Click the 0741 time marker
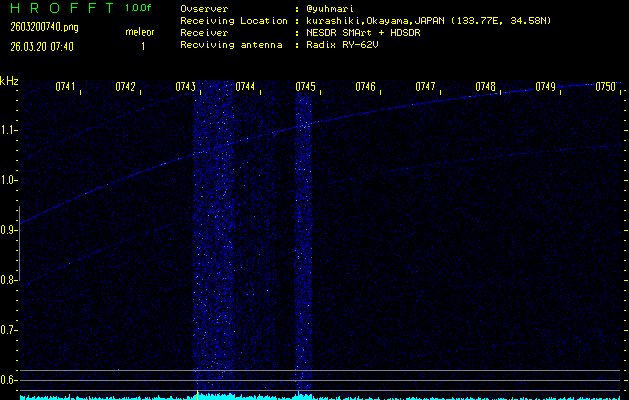629x400 pixels. tap(66, 88)
